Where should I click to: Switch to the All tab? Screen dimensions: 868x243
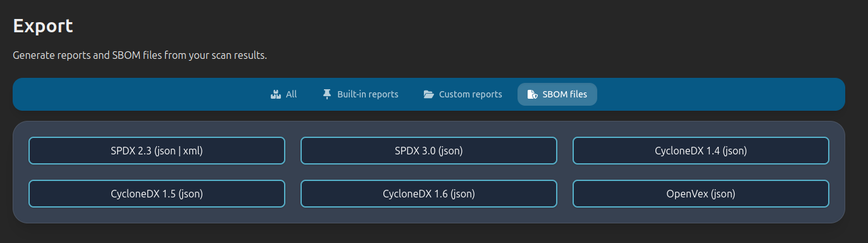(283, 94)
